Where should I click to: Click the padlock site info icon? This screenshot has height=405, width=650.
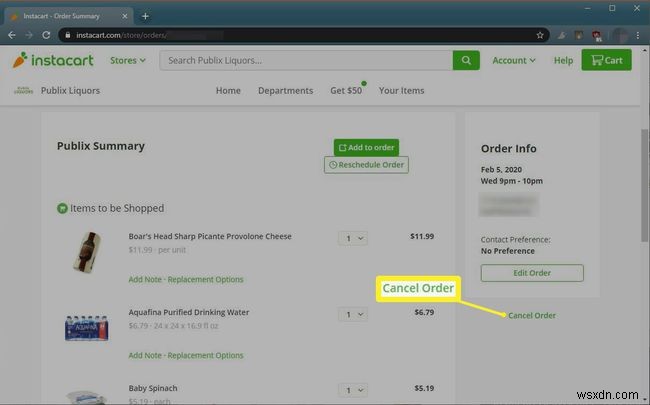click(68, 35)
